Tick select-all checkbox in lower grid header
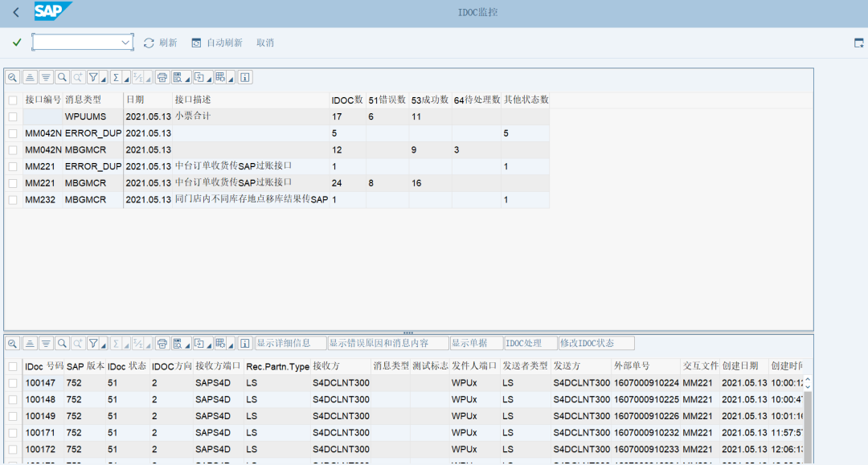The image size is (868, 465). point(13,366)
